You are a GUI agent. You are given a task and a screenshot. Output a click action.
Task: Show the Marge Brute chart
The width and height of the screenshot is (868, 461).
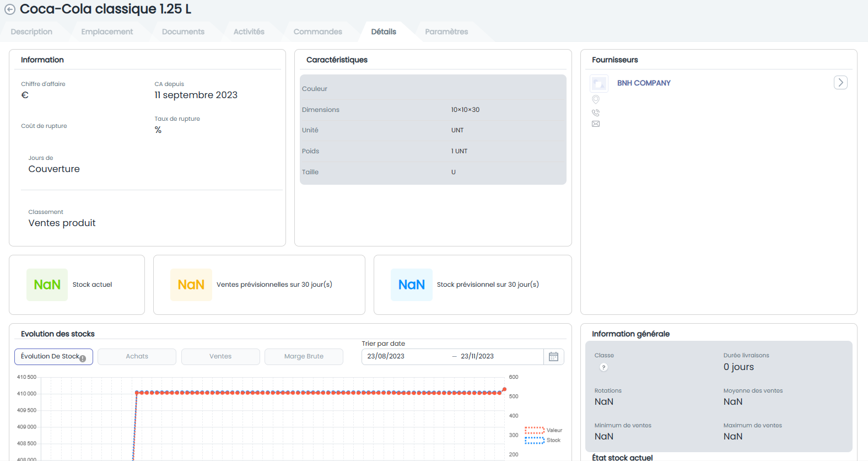[304, 357]
